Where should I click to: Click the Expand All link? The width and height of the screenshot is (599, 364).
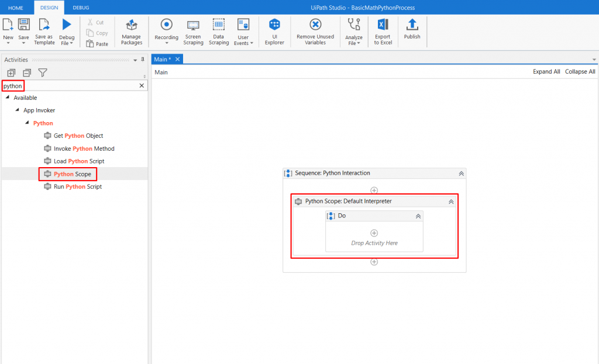click(546, 71)
